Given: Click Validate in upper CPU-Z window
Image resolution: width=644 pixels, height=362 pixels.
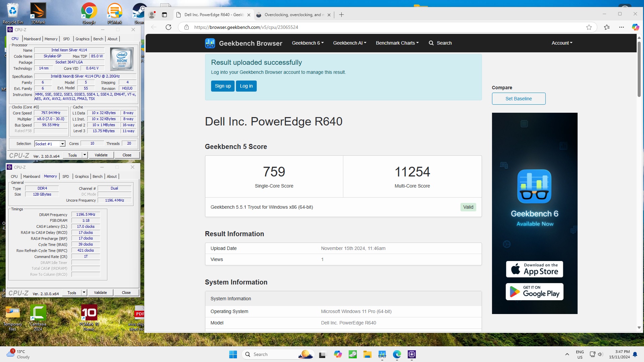Looking at the screenshot, I should [101, 155].
